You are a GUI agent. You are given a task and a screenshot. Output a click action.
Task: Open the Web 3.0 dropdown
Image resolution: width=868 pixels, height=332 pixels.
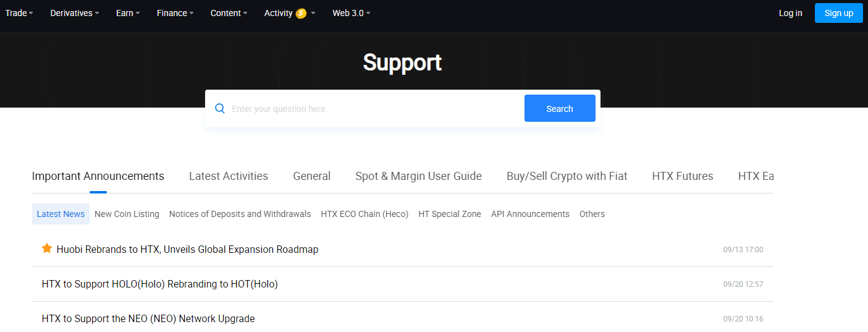tap(351, 13)
